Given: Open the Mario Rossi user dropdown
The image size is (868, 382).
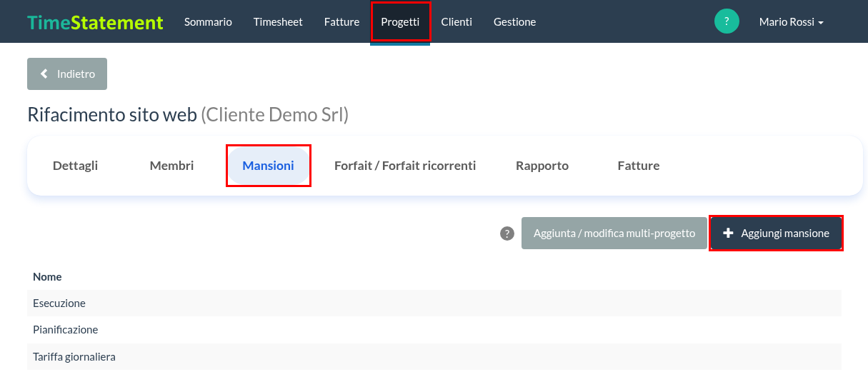Looking at the screenshot, I should pos(791,22).
